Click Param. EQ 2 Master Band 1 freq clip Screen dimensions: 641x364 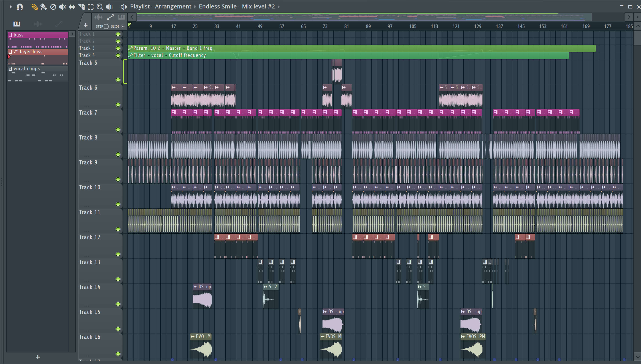click(361, 48)
